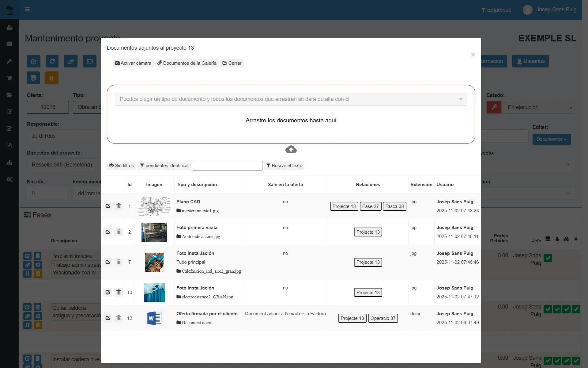Edit the Plano CAD document row
Image resolution: width=588 pixels, height=368 pixels.
pyautogui.click(x=108, y=206)
